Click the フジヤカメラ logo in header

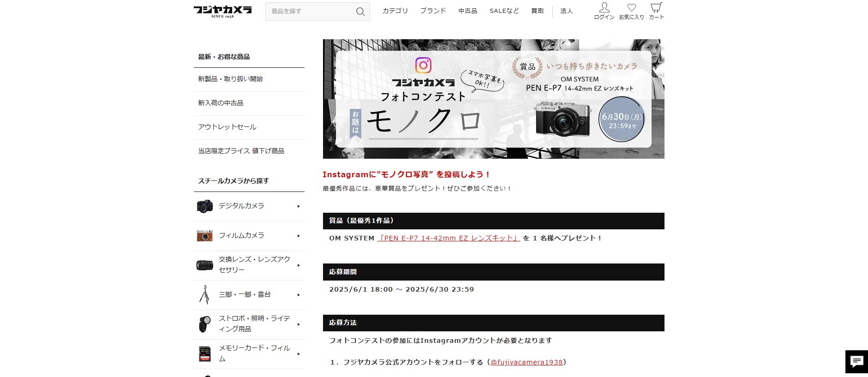(222, 11)
